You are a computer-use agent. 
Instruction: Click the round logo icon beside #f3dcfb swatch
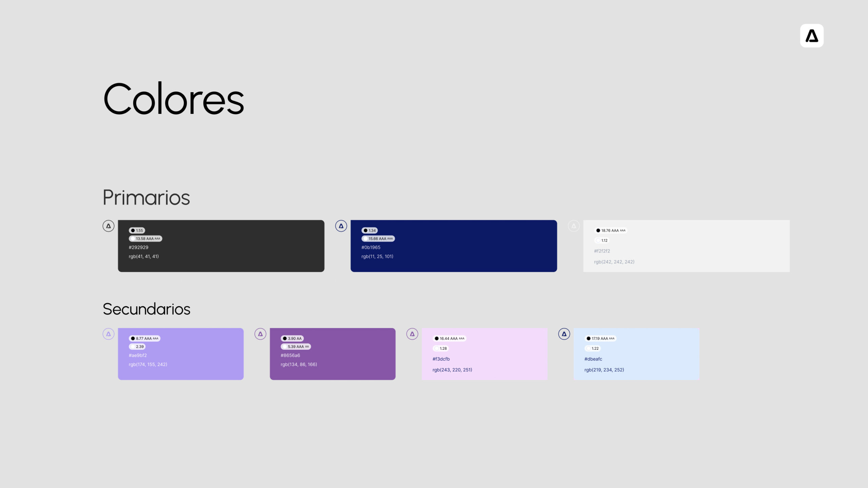pyautogui.click(x=412, y=334)
